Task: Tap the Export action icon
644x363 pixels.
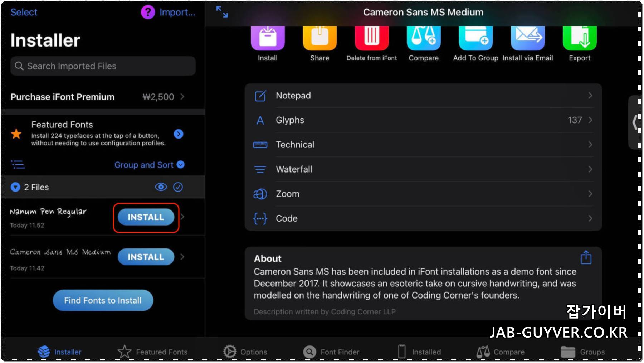Action: tap(580, 38)
